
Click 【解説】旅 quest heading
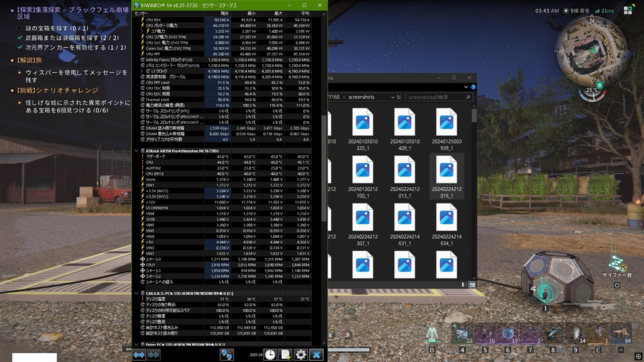point(29,60)
